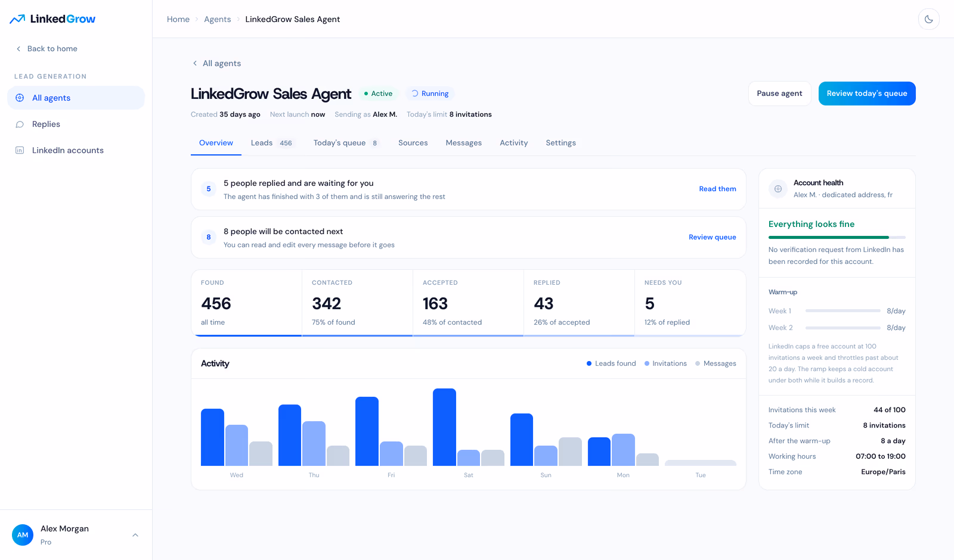Screen dimensions: 954x560
Task: Click the All agents back link
Action: [216, 63]
